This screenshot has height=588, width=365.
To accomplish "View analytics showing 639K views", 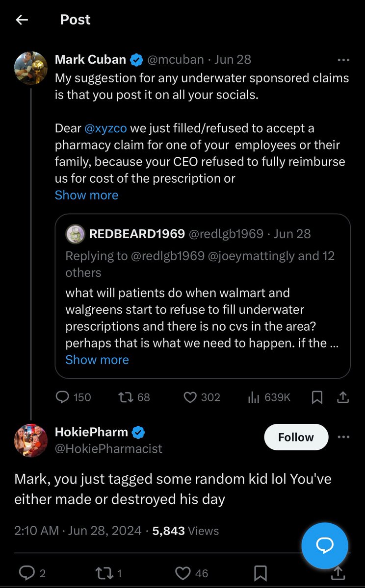I will (269, 397).
